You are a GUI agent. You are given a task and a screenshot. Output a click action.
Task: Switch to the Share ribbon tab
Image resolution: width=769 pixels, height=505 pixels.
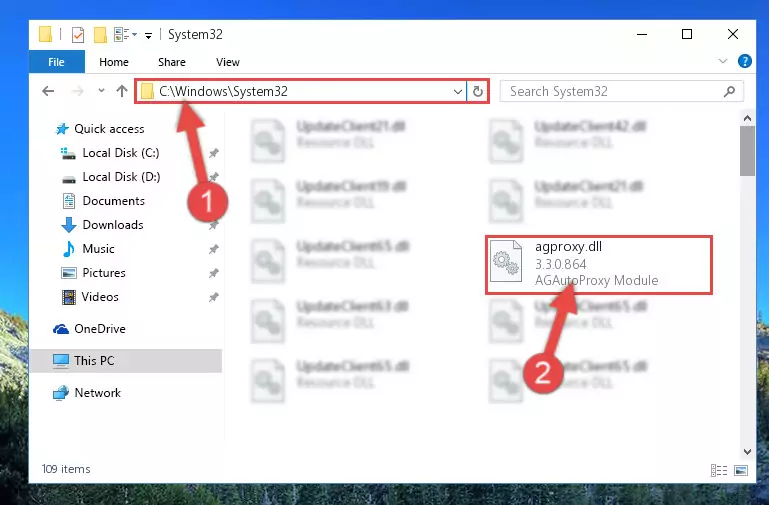coord(172,62)
